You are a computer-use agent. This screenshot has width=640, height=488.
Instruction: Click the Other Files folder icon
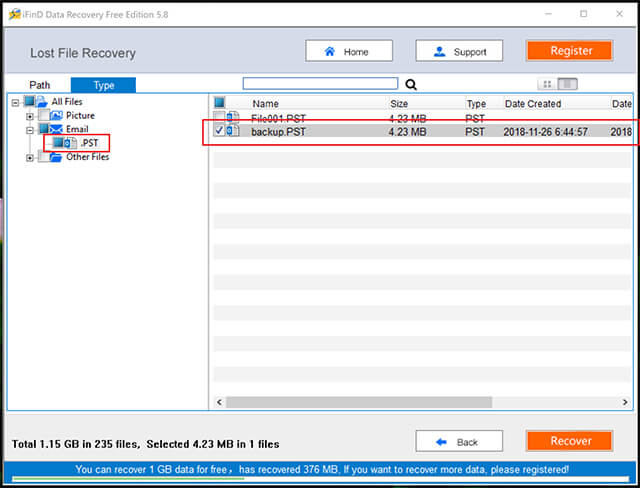(x=56, y=157)
